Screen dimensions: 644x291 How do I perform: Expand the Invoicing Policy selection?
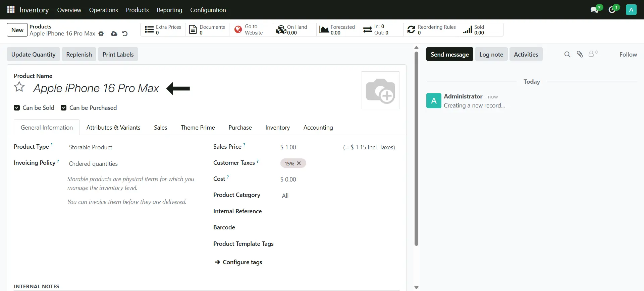coord(134,164)
